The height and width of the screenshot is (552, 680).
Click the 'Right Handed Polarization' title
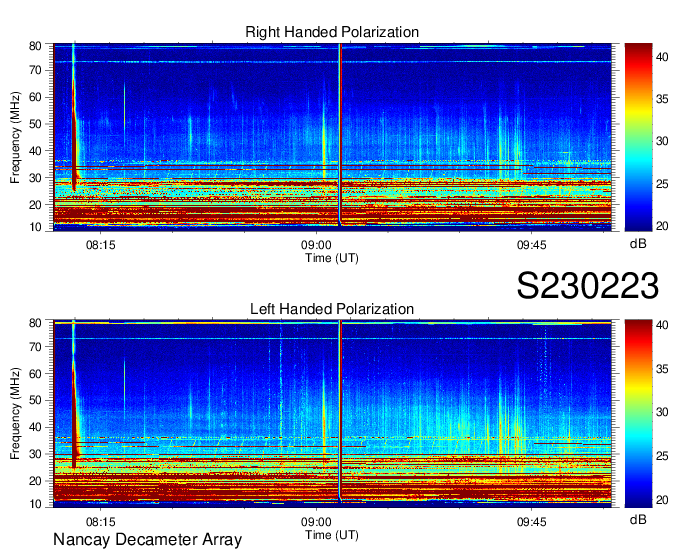point(332,32)
